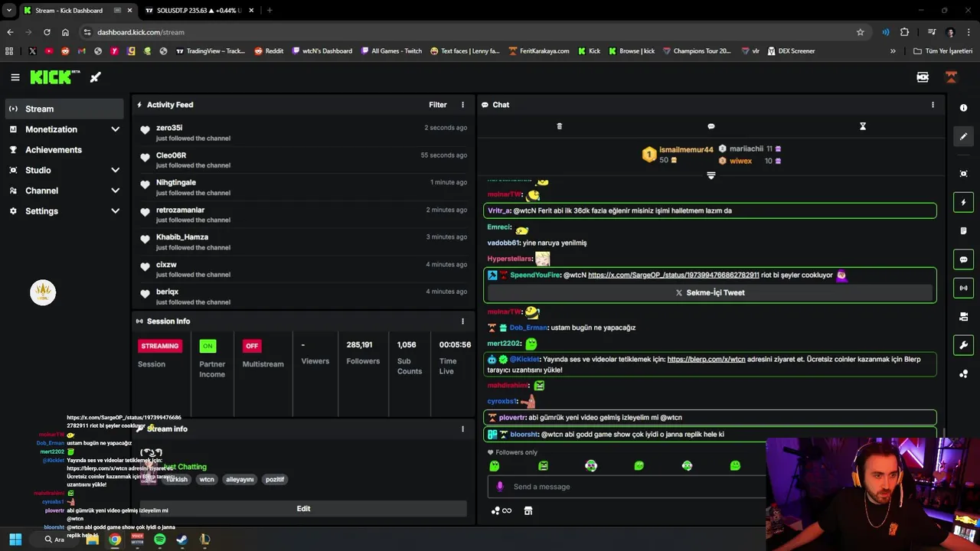Click the Edit stream info button

pyautogui.click(x=303, y=509)
